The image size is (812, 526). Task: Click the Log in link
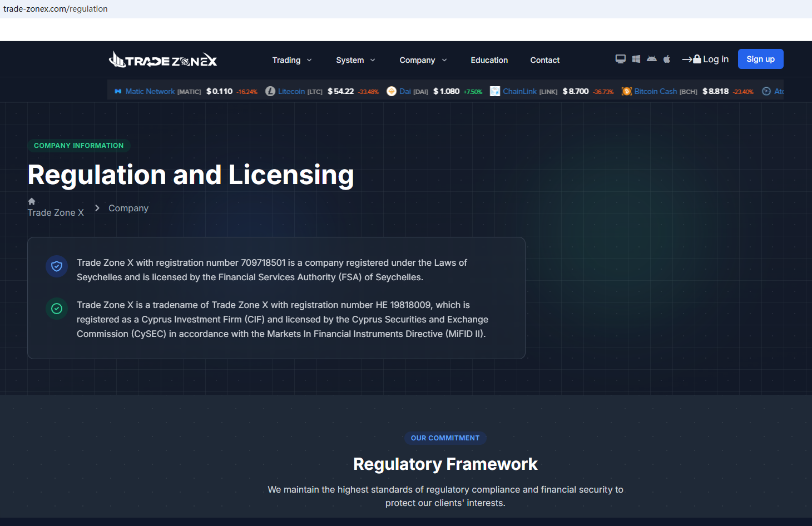click(706, 59)
